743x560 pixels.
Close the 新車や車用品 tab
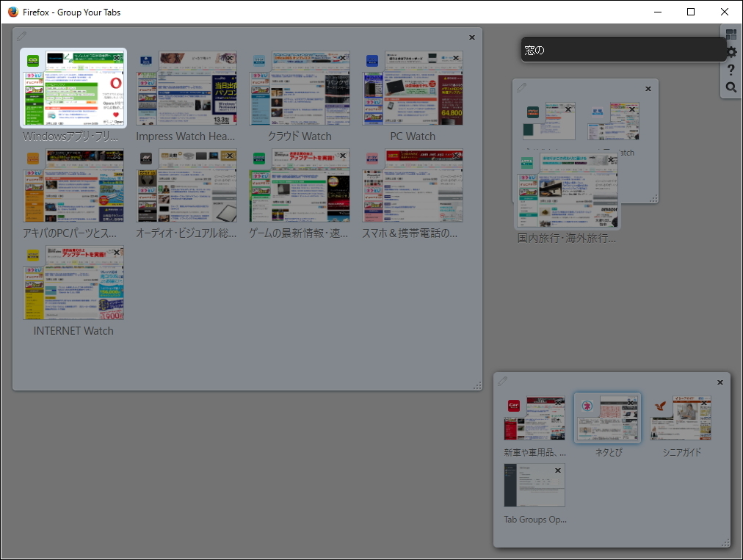click(559, 402)
